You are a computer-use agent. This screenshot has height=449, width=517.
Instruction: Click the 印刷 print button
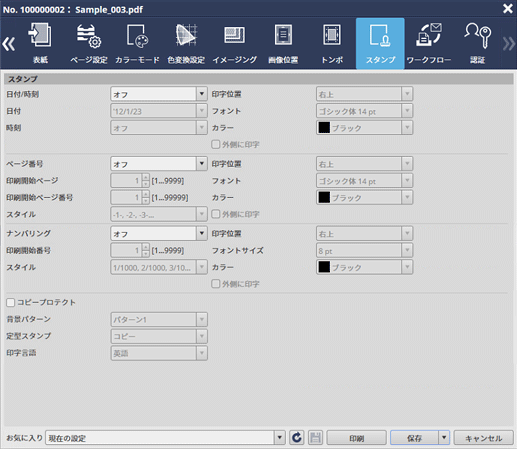click(x=356, y=438)
